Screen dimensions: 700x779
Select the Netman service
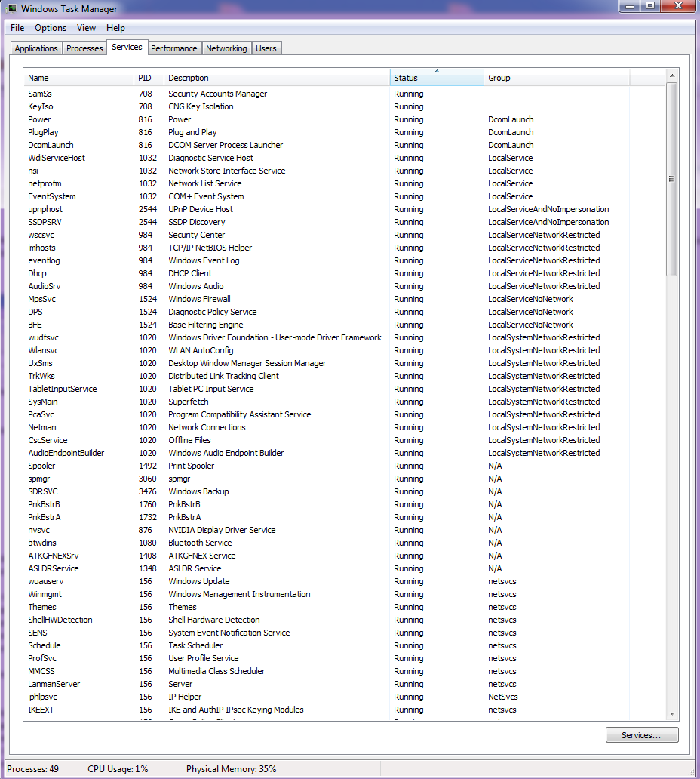344,428
